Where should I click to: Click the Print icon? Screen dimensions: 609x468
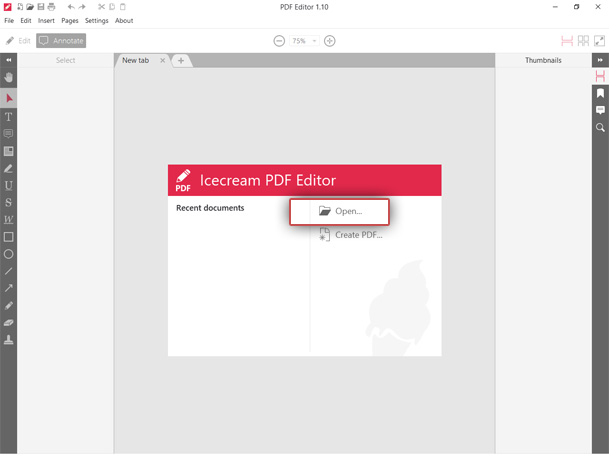[x=51, y=7]
